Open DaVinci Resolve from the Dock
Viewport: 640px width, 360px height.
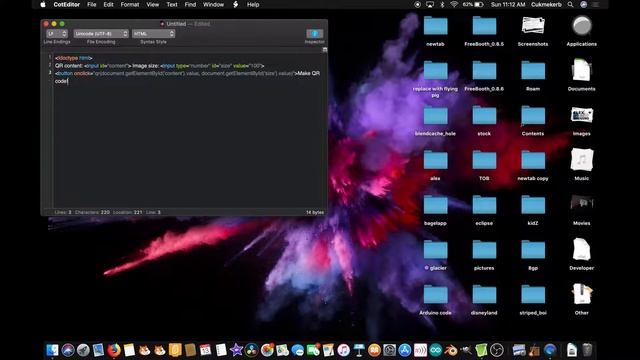pyautogui.click(x=252, y=350)
